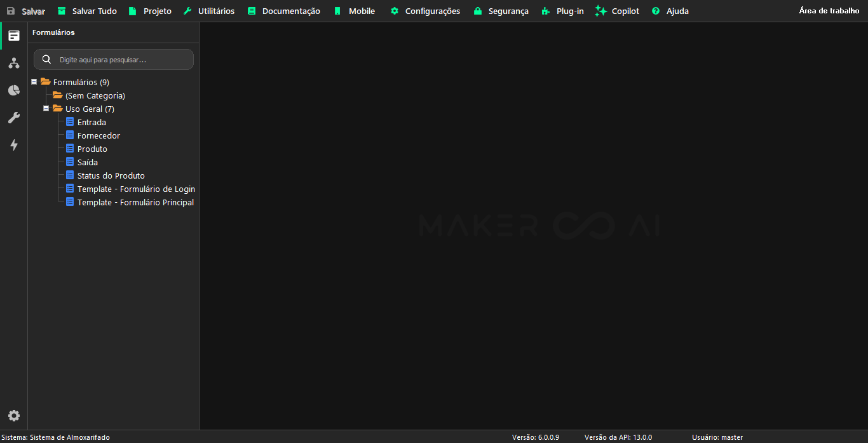Screen dimensions: 868x443
Task: Open the lightning bolt sidebar icon
Action: [14, 145]
